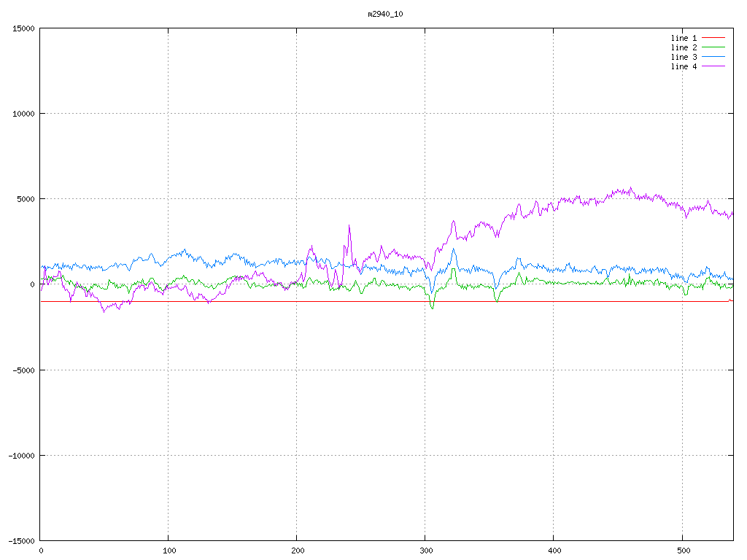Select the "line 4" legend label
The image size is (747, 560).
684,66
